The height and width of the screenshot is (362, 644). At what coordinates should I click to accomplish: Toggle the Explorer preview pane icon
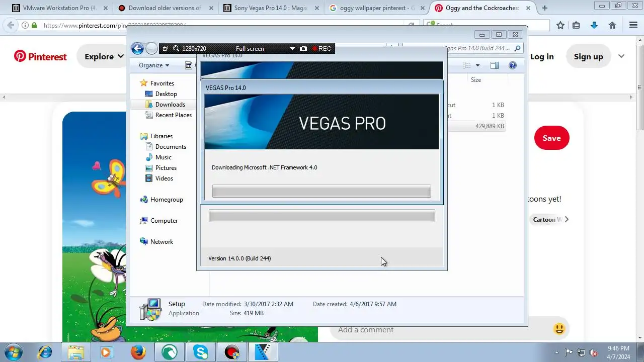pos(495,65)
